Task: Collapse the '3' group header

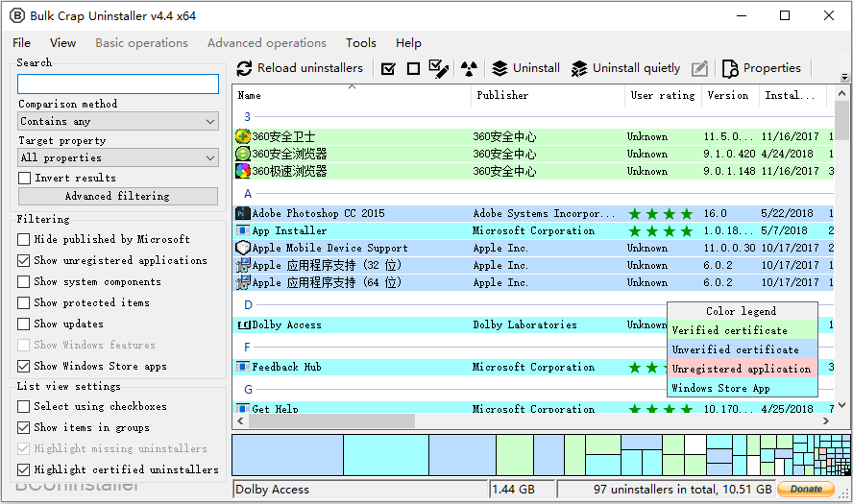Action: 248,117
